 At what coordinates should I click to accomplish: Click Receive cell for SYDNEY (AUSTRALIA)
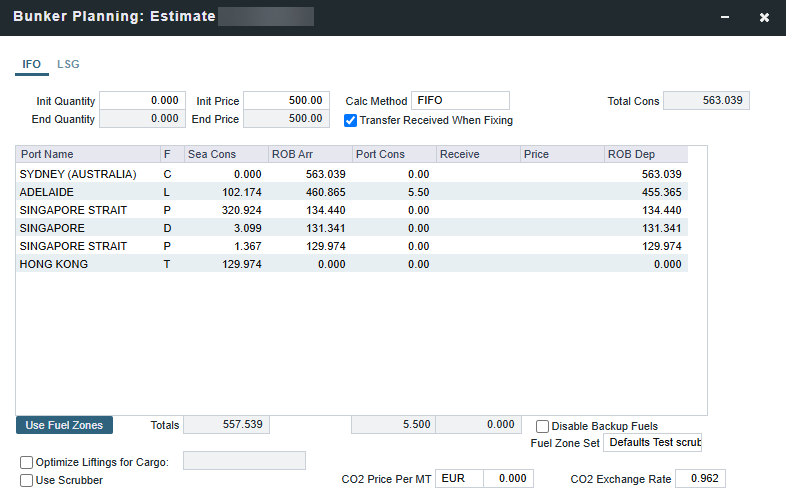[478, 174]
